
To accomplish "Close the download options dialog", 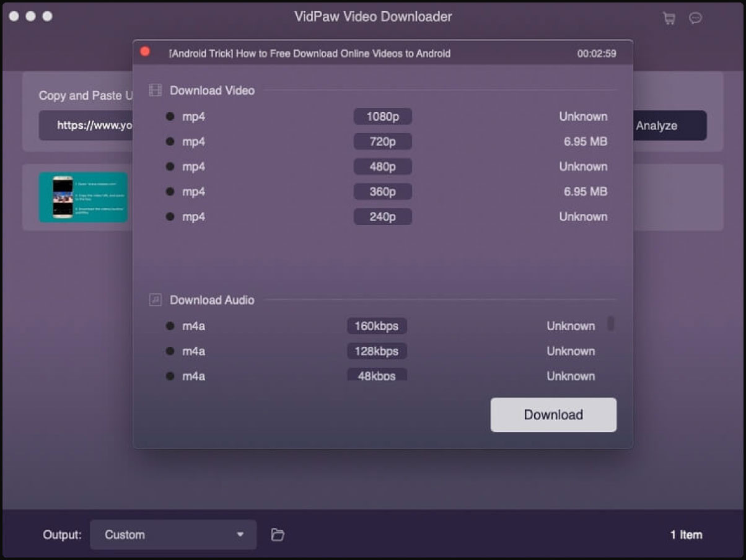I will (x=145, y=52).
